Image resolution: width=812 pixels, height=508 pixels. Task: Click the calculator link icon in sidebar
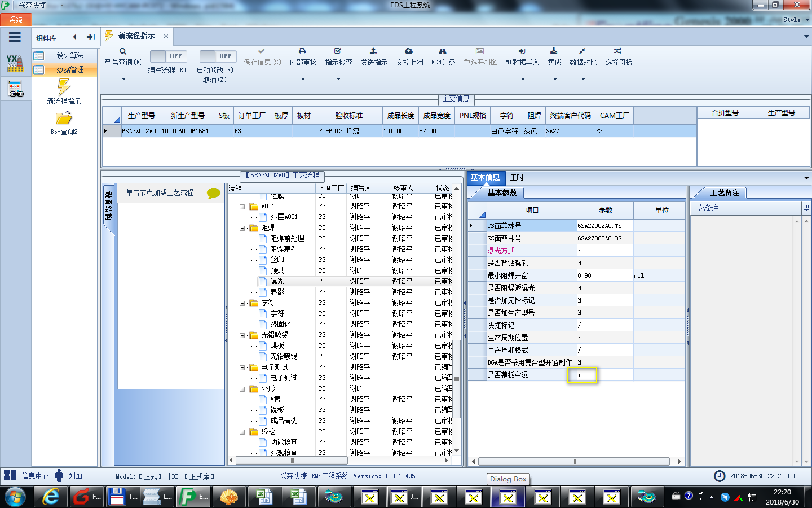[15, 89]
